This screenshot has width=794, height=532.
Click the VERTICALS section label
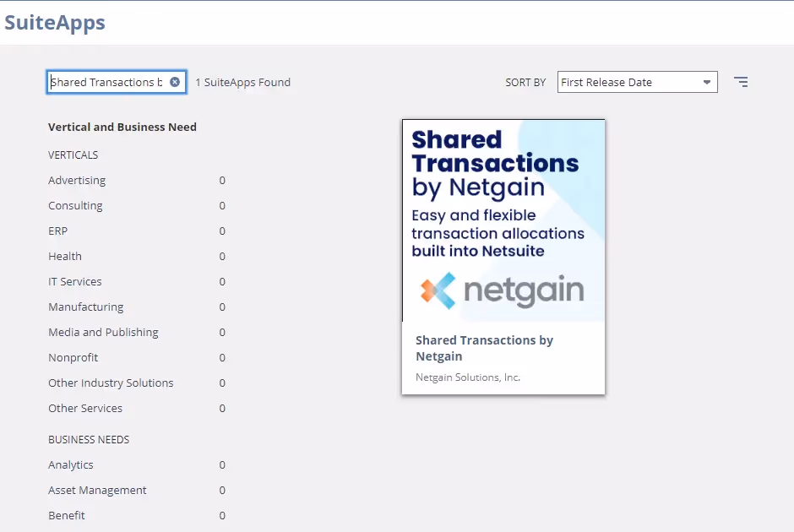point(73,155)
